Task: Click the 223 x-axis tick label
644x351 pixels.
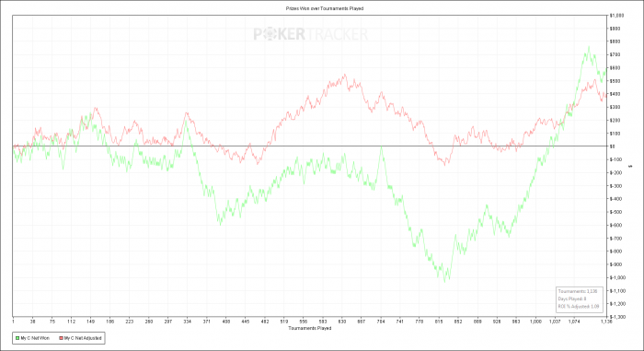Action: (x=130, y=322)
